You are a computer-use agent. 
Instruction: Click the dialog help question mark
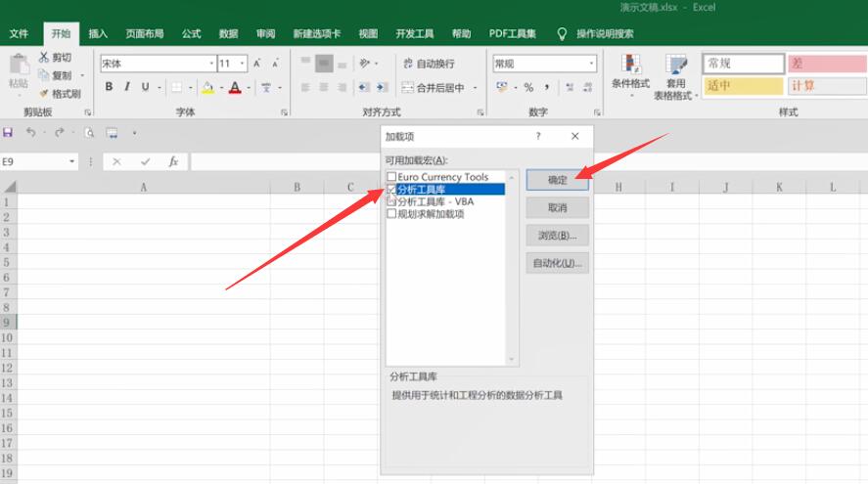click(538, 136)
